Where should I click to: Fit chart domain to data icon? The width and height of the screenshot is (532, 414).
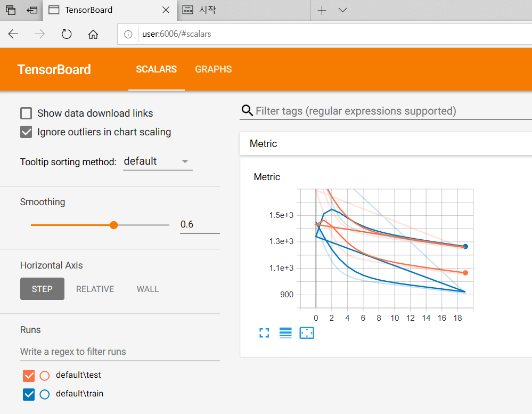click(307, 333)
